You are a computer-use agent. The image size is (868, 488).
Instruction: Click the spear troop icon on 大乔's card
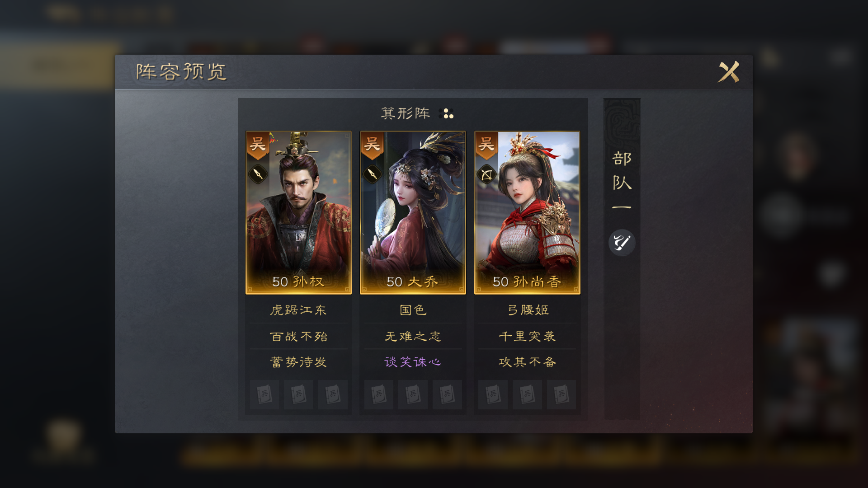[x=373, y=174]
